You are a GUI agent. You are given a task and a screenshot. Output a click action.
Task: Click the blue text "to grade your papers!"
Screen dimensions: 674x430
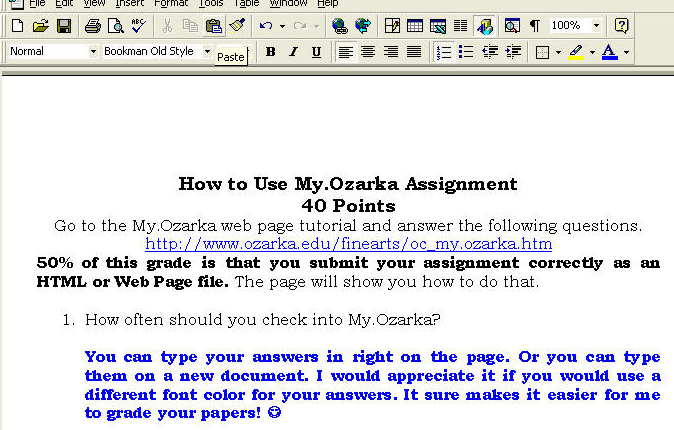(173, 413)
